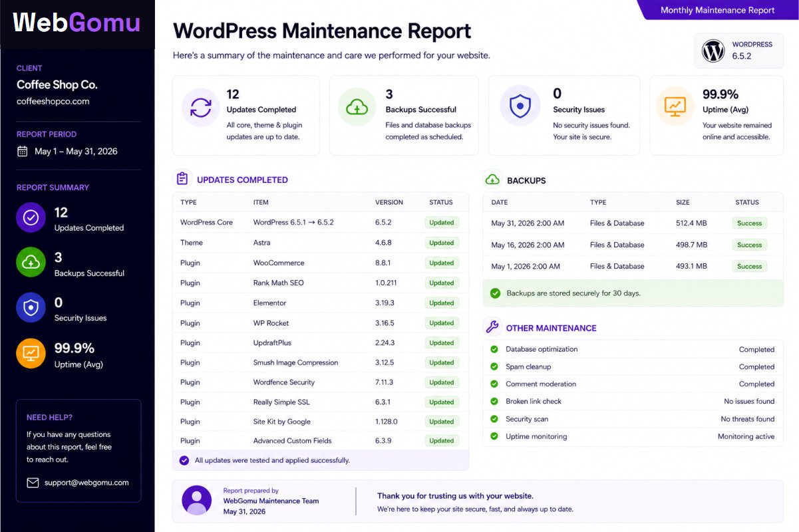
Task: Click the 99.9% uptime value in top card
Action: tap(720, 94)
